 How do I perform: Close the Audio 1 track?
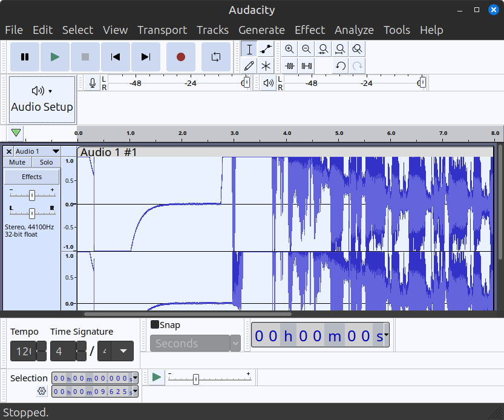[9, 151]
